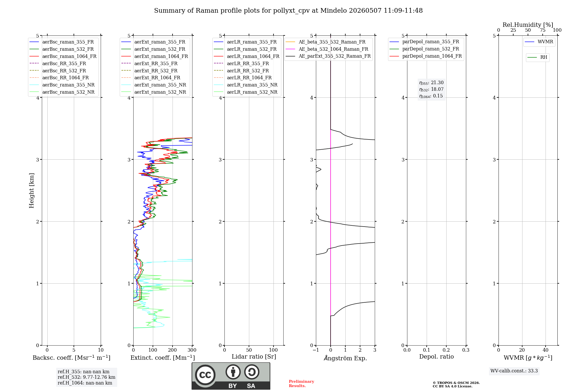
Task: Select legend entry aerBsc_raman_532_NR
Action: (x=62, y=92)
